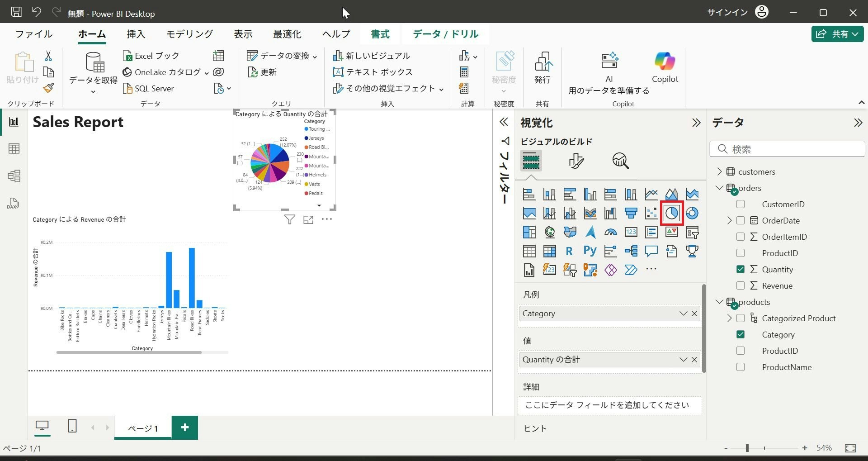Click the 詳細 field drop area
This screenshot has width=868, height=461.
(609, 405)
